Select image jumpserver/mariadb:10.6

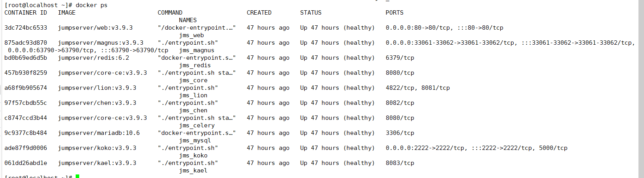point(99,133)
